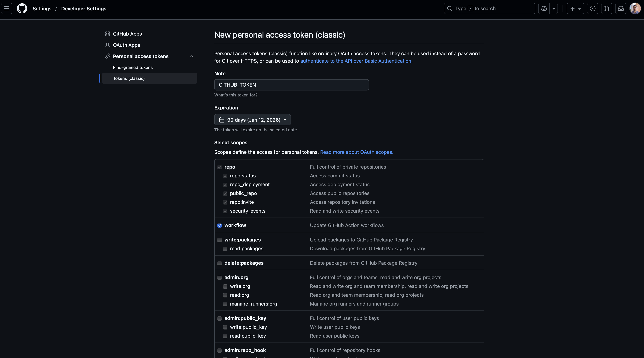The height and width of the screenshot is (358, 644).
Task: Go to OAuth Apps in the sidebar
Action: [126, 45]
